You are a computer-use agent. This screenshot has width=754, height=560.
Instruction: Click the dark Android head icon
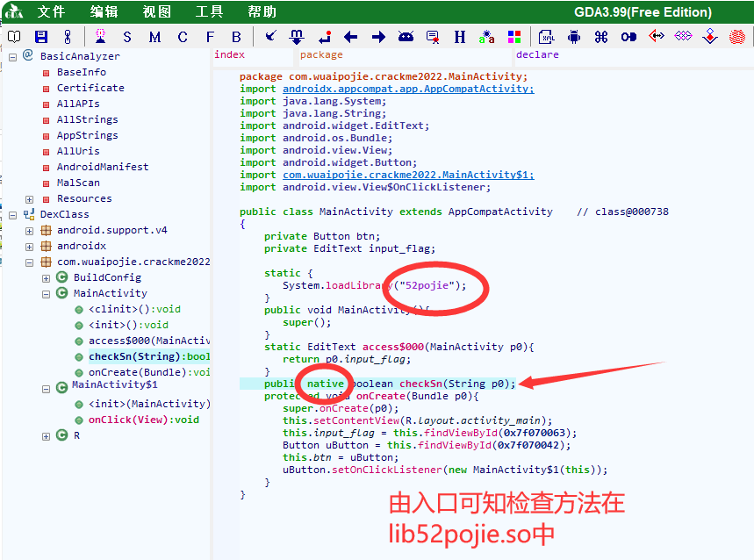click(406, 37)
